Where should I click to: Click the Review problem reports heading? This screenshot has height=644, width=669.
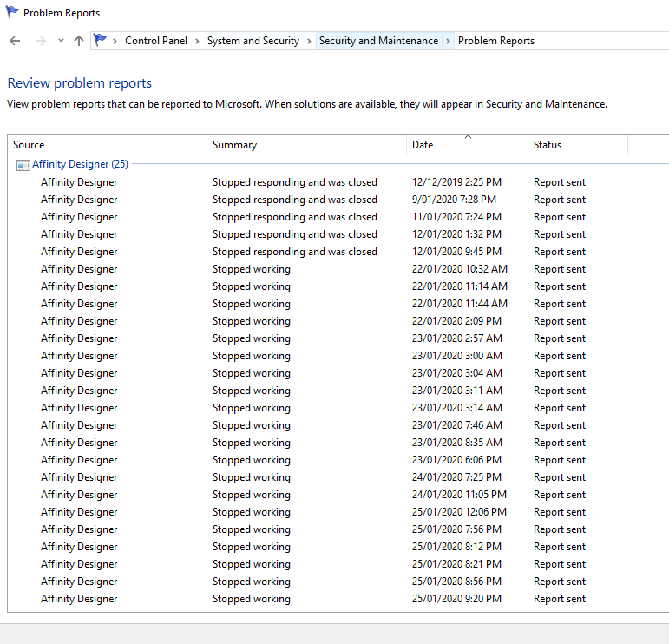click(x=79, y=82)
